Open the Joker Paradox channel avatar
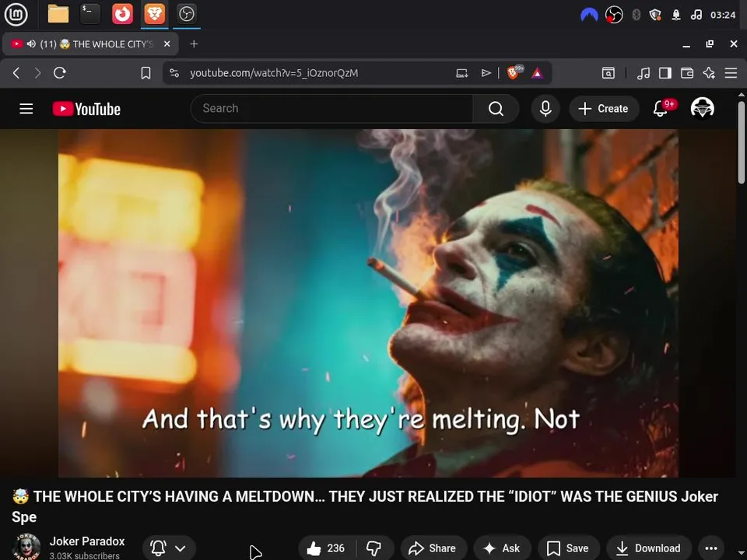This screenshot has width=747, height=560. [x=26, y=547]
